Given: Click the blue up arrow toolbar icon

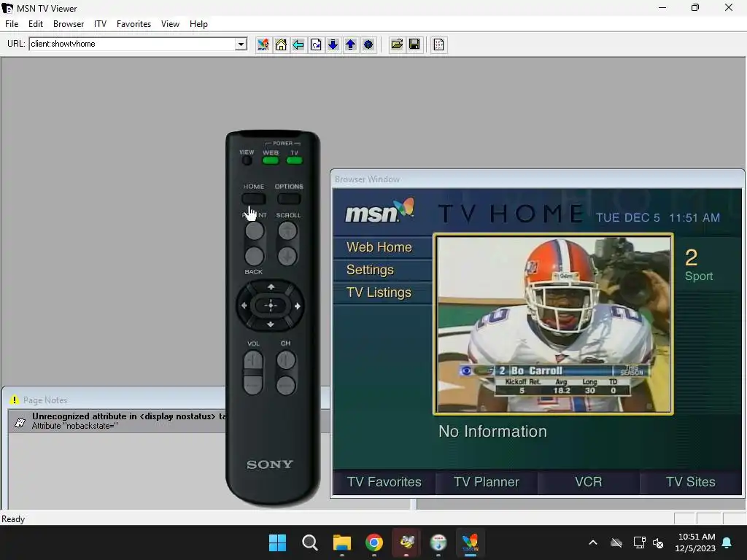Looking at the screenshot, I should [x=351, y=44].
